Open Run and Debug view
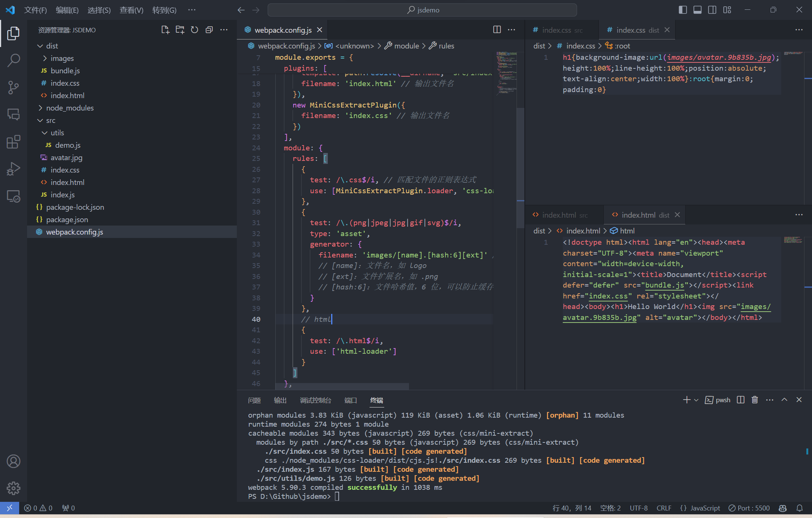812x518 pixels. click(14, 169)
